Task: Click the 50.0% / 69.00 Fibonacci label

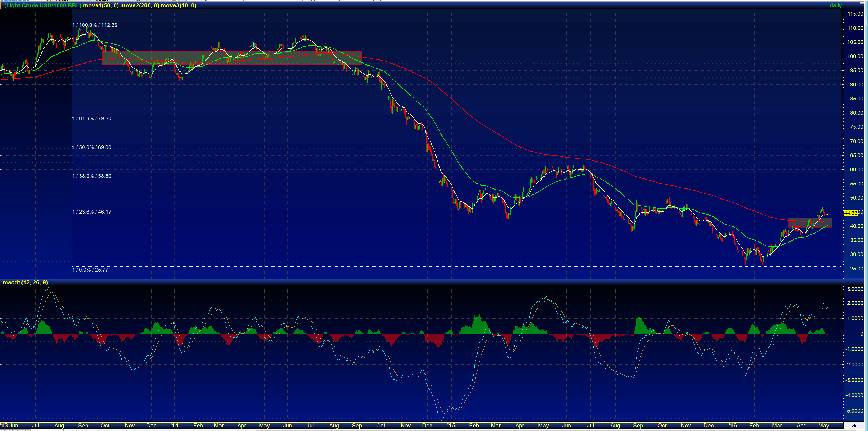Action: (92, 147)
